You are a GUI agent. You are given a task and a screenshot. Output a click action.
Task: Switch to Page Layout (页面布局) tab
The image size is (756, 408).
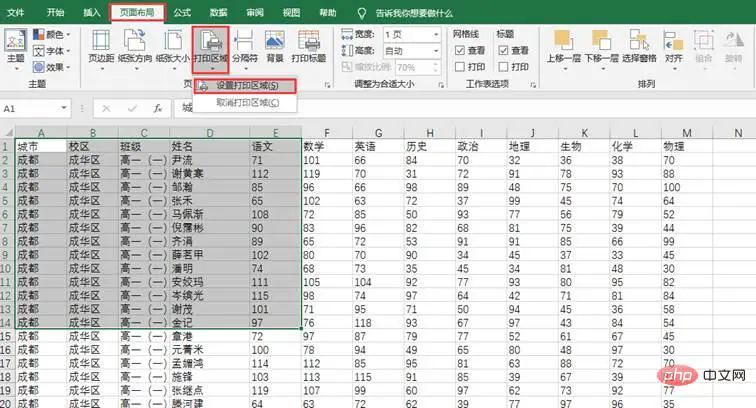pyautogui.click(x=137, y=13)
